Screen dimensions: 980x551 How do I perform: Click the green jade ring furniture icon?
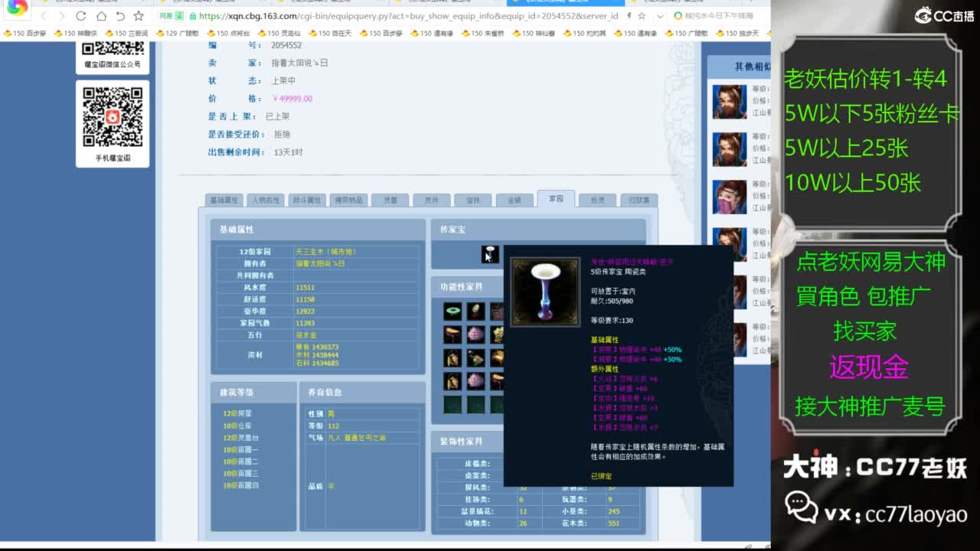(452, 311)
